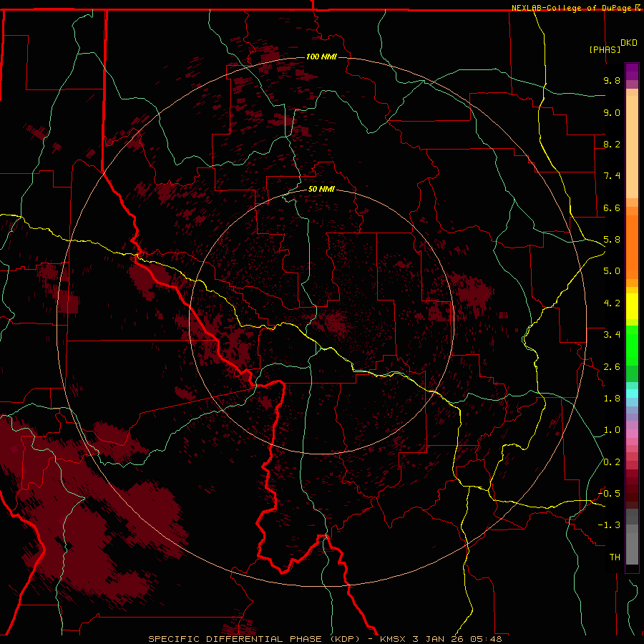
Task: Pick the orange band of the color bar
Action: pyautogui.click(x=632, y=246)
